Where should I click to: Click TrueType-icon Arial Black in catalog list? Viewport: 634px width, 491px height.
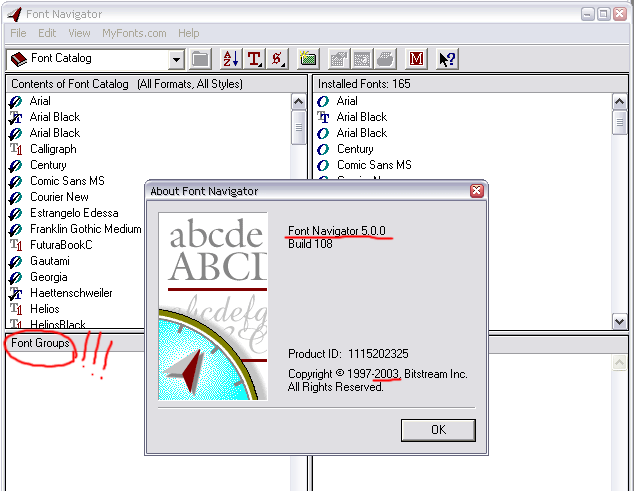tap(55, 117)
